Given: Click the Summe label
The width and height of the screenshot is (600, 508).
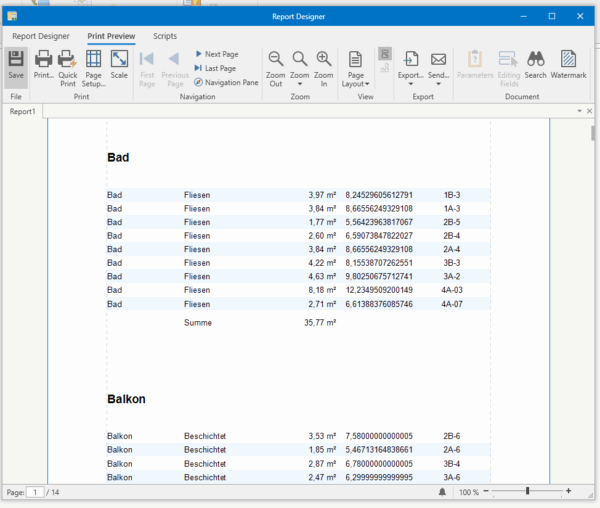Looking at the screenshot, I should point(198,322).
